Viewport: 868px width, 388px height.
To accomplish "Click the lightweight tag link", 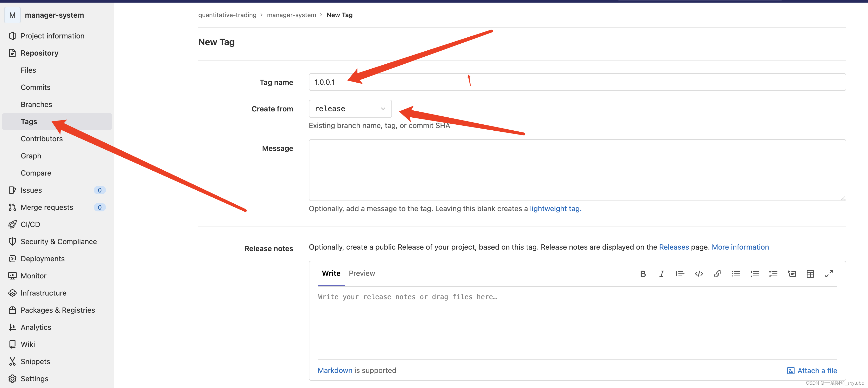I will point(555,208).
